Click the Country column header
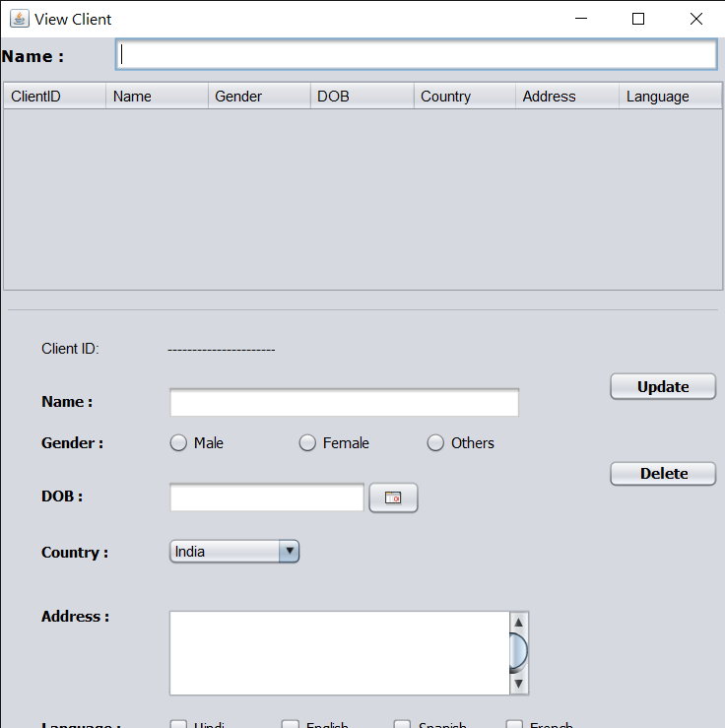This screenshot has width=725, height=728. [x=465, y=97]
